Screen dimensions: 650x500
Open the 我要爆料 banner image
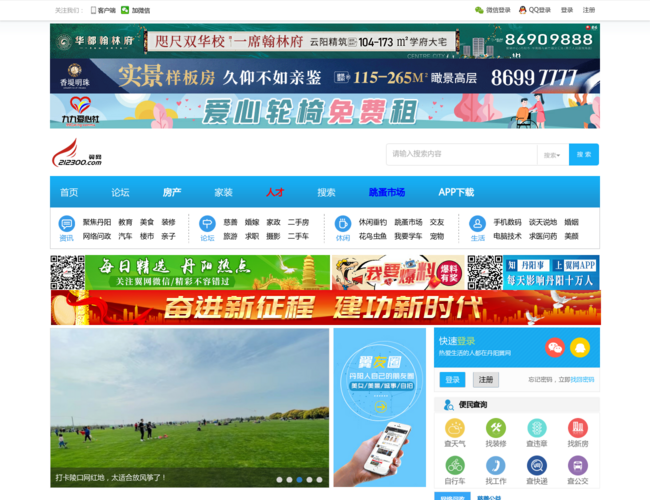[398, 272]
